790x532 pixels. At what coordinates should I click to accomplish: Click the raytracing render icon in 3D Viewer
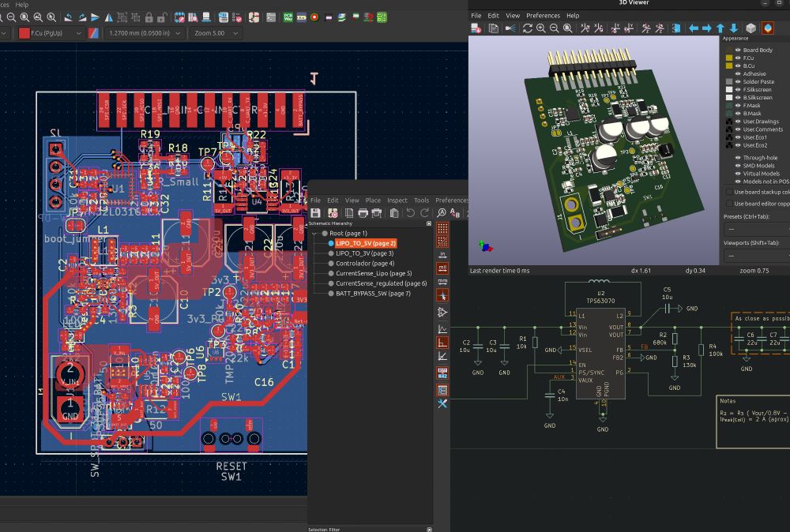pyautogui.click(x=510, y=28)
